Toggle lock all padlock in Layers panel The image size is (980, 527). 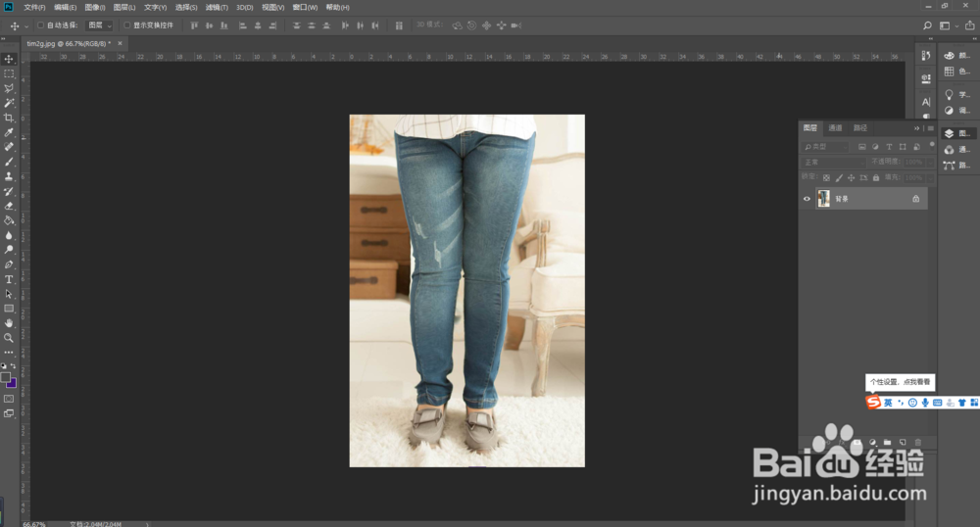click(x=875, y=178)
